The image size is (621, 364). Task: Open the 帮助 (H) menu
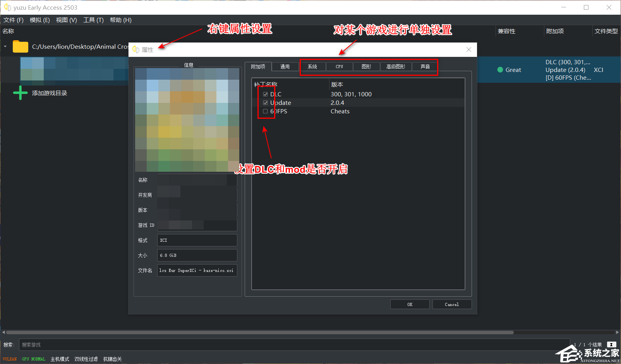click(121, 20)
